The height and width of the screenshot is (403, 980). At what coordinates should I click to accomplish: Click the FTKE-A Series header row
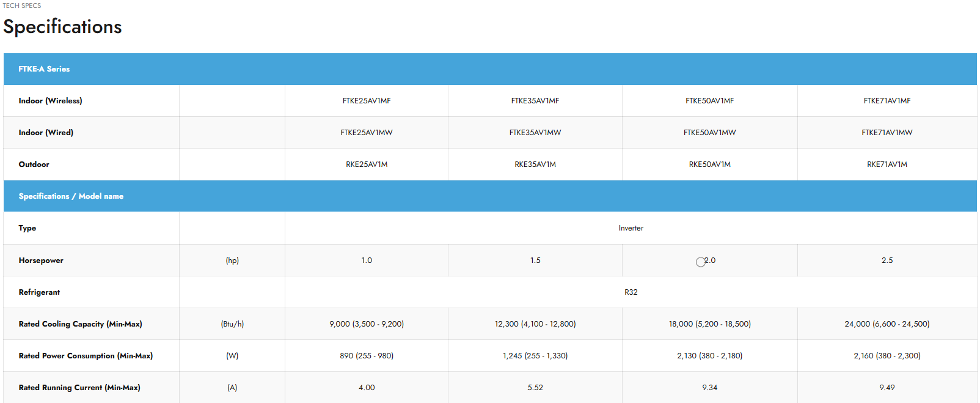pyautogui.click(x=490, y=69)
